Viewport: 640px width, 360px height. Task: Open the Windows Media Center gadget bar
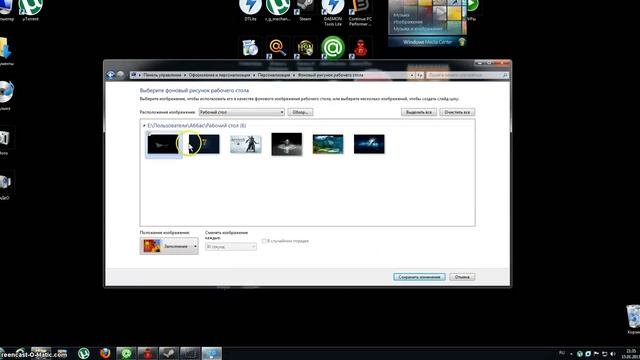point(427,42)
